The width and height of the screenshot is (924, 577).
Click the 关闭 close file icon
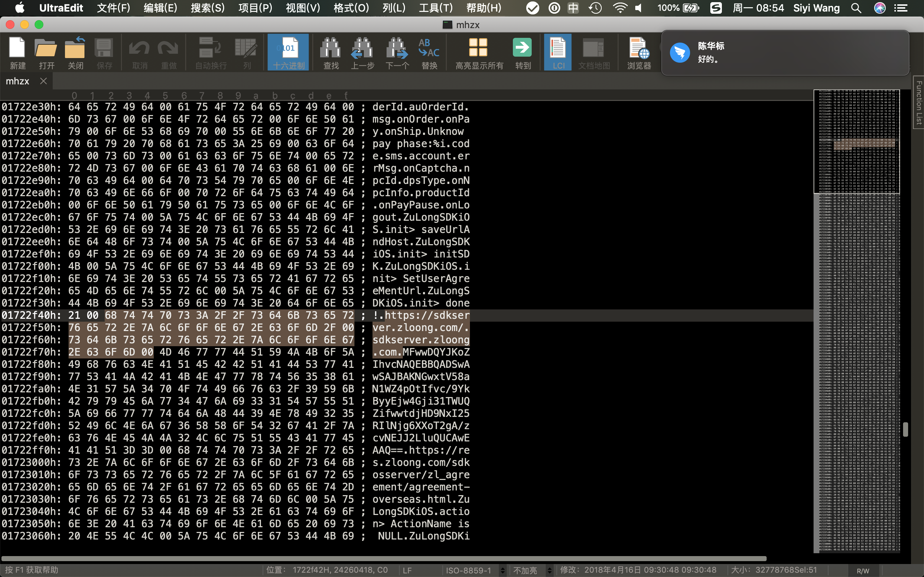[x=75, y=53]
